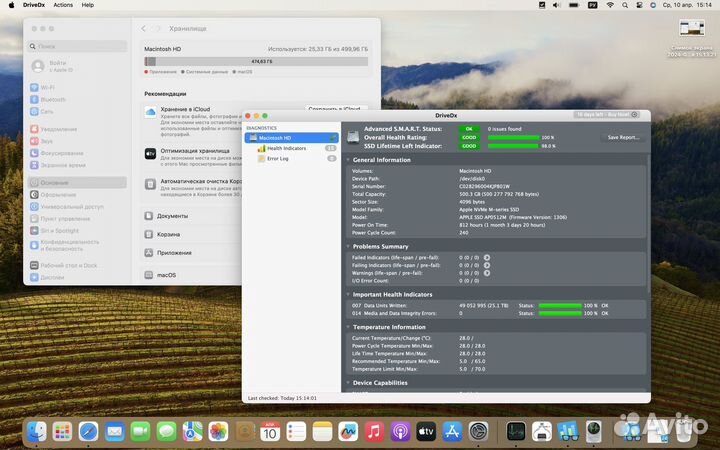This screenshot has width=720, height=450.
Task: Click arrow next to Warnings row
Action: point(487,273)
